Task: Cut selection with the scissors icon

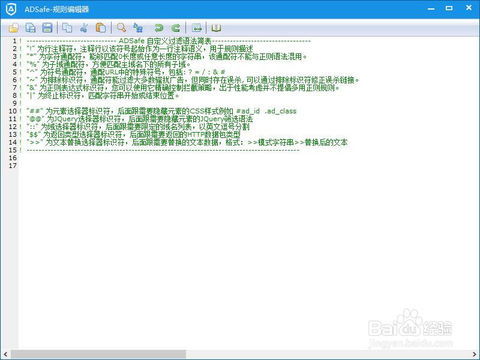Action: (84, 28)
